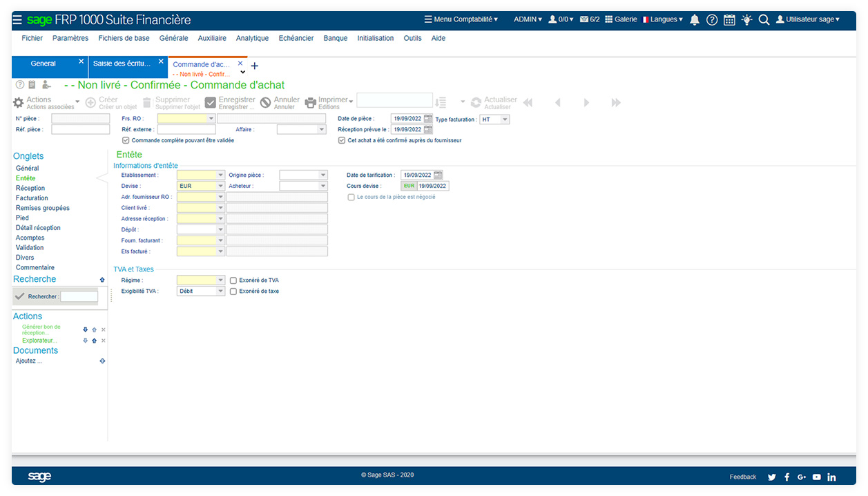The width and height of the screenshot is (868, 496).
Task: Open the messages envelope showing 6/2
Action: click(590, 19)
